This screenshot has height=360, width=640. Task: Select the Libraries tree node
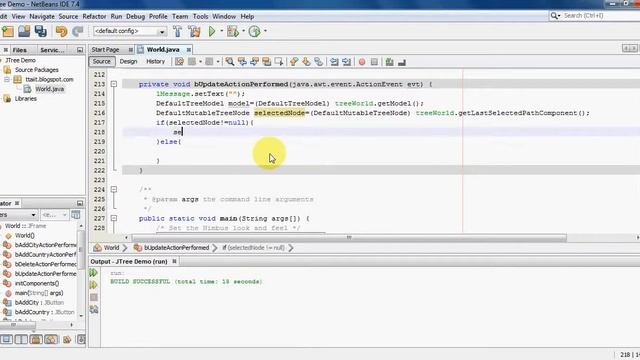pos(26,99)
